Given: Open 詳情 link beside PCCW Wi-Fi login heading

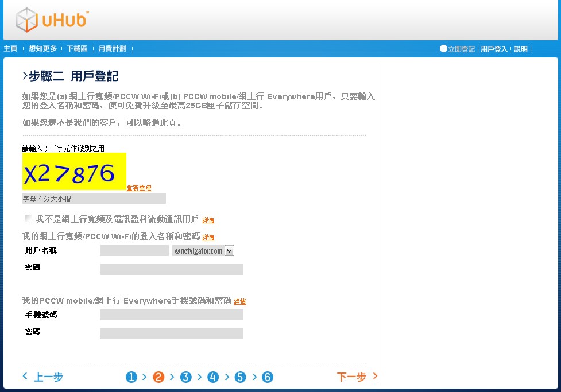Looking at the screenshot, I should pos(208,238).
